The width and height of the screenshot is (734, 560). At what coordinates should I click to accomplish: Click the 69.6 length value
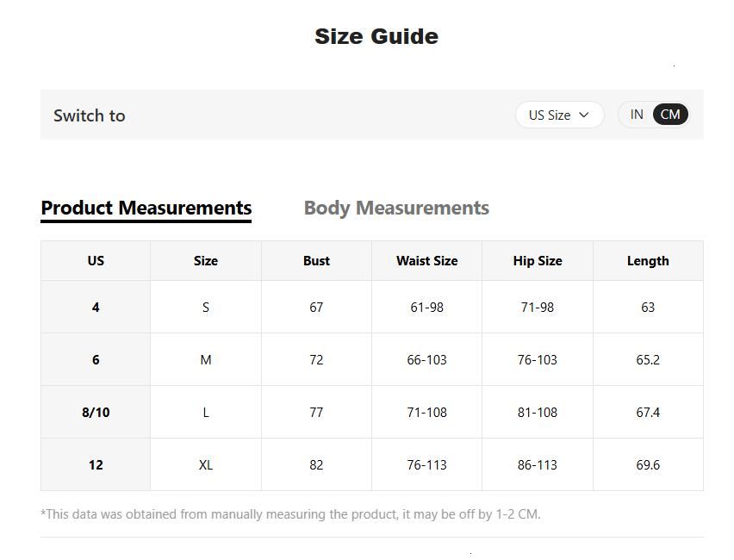(x=648, y=465)
